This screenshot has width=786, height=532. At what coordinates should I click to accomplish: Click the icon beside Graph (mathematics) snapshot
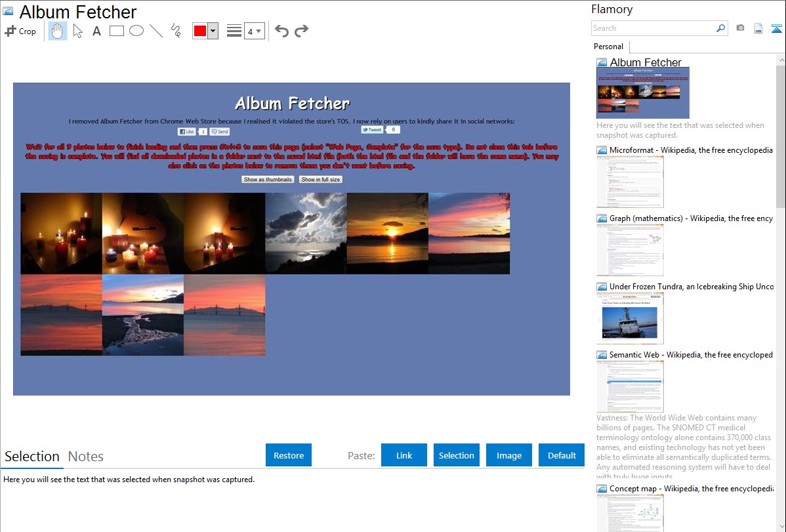[602, 218]
